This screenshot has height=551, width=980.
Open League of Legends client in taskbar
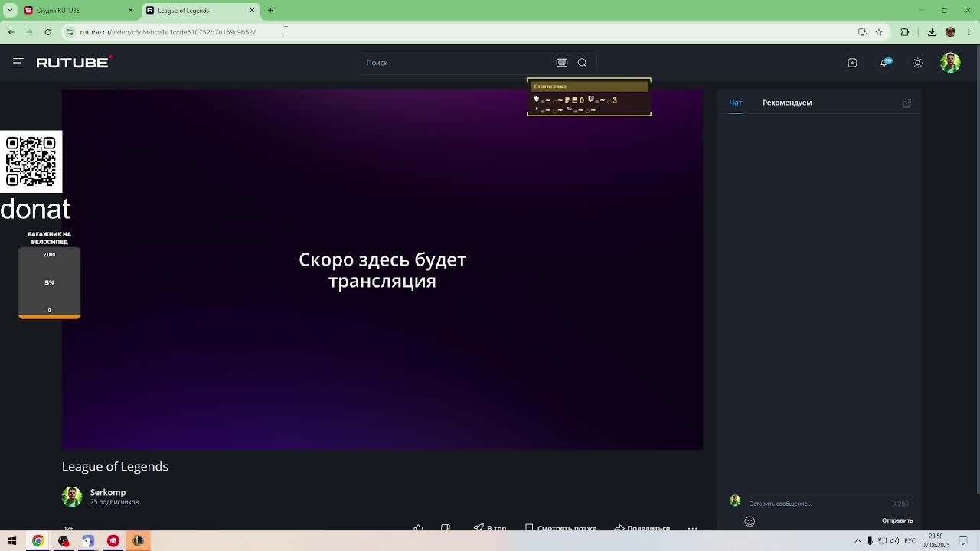pyautogui.click(x=138, y=541)
